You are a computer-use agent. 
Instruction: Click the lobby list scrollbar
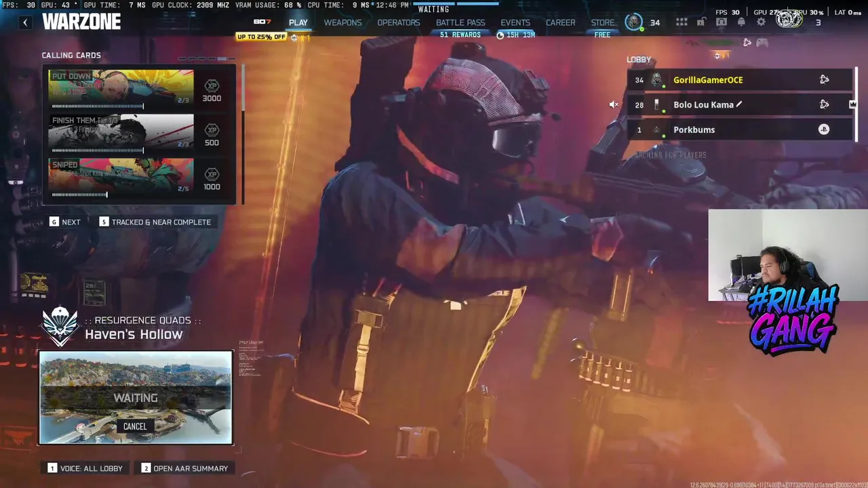pos(856,104)
